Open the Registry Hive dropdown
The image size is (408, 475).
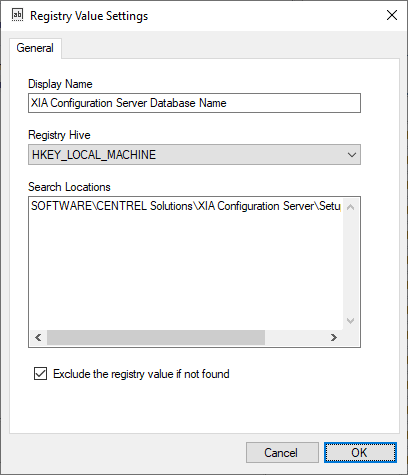194,155
